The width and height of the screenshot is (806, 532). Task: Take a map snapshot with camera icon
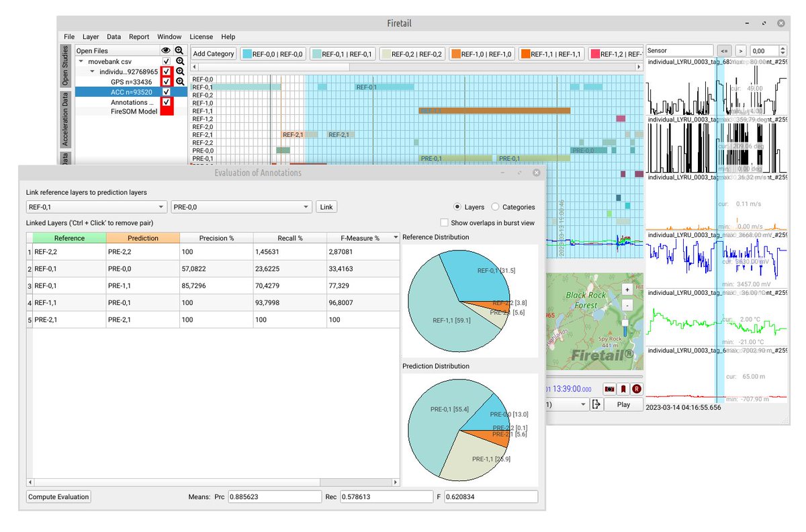(610, 388)
